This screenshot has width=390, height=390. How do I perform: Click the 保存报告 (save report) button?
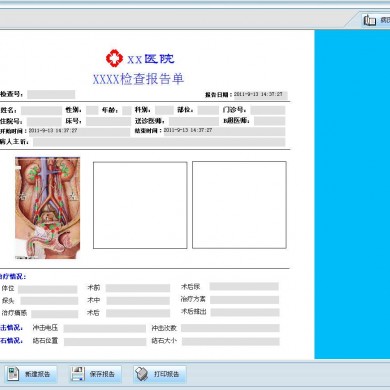tap(96, 374)
